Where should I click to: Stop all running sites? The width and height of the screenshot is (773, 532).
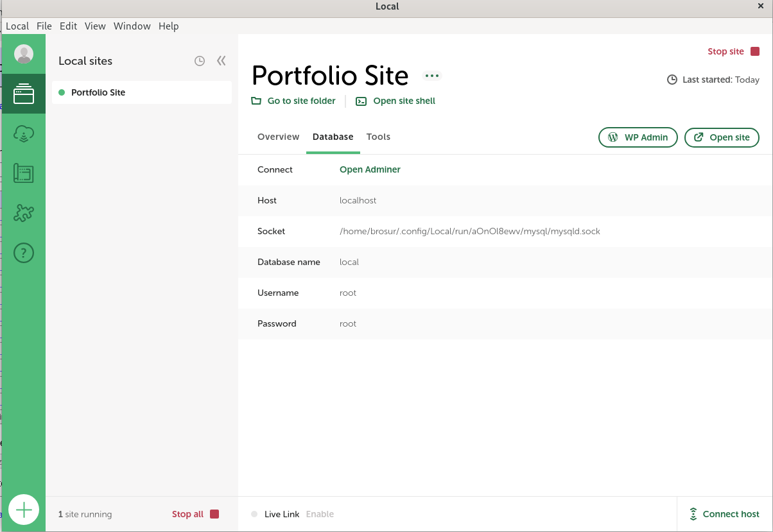195,514
